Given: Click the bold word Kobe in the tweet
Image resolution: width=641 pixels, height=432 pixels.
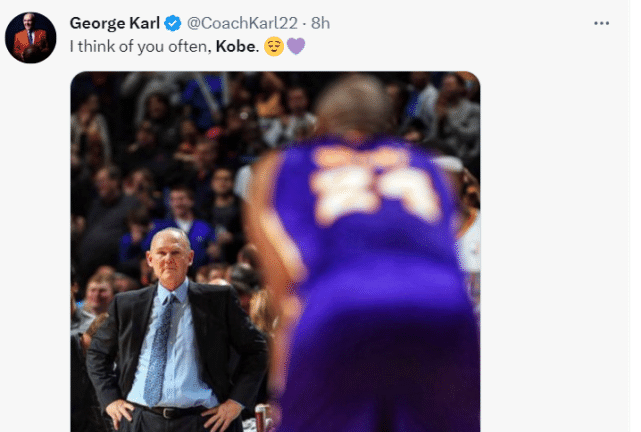Looking at the screenshot, I should [x=236, y=46].
